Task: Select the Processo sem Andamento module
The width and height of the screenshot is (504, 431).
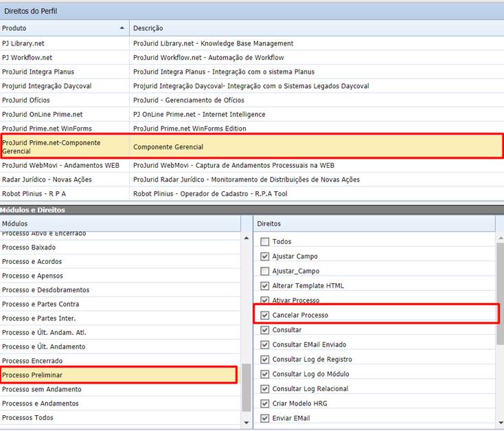Action: click(120, 389)
